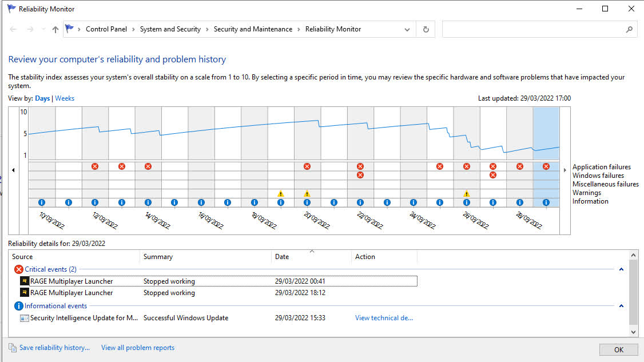Move the chart forward with the right arrow
644x362 pixels.
tap(565, 170)
